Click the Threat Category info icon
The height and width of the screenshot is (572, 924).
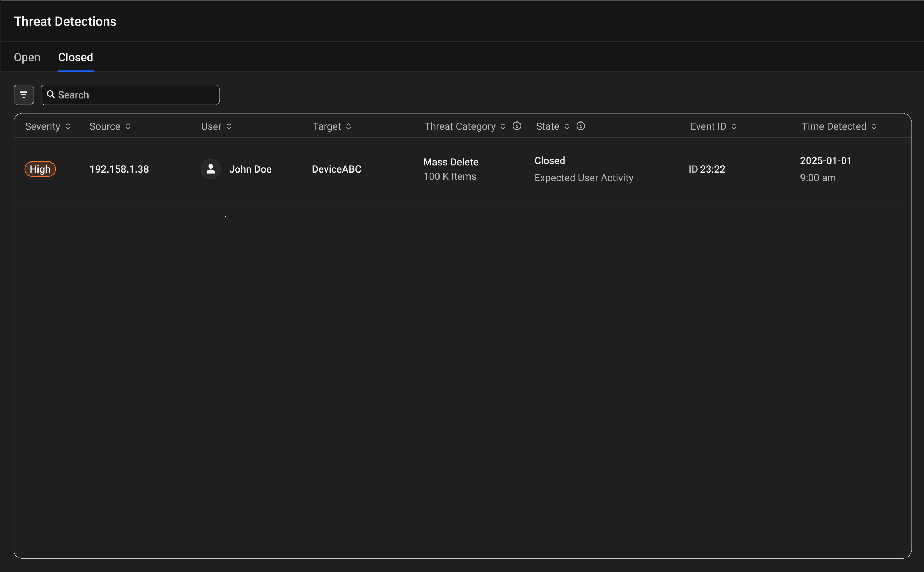[x=517, y=126]
